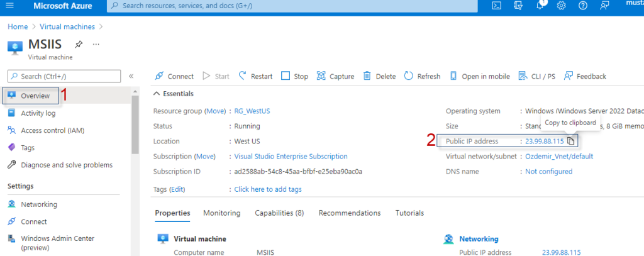
Task: Focus the top search resources box
Action: [292, 6]
